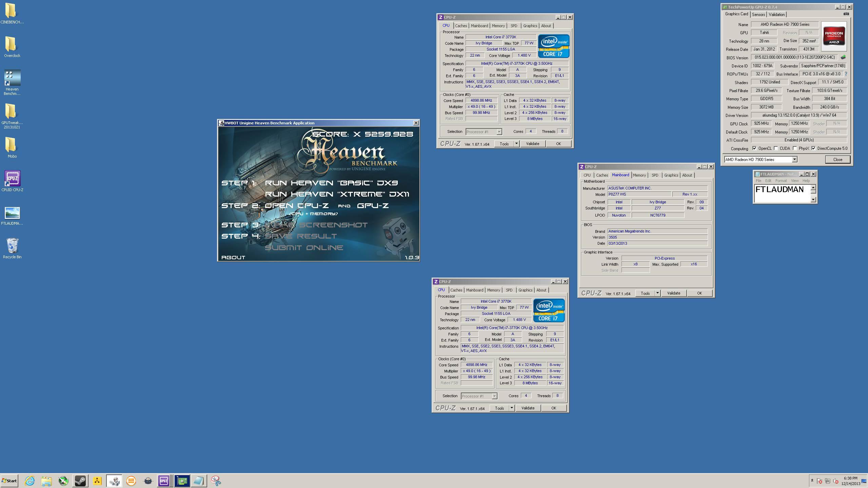Screen dimensions: 868x488
Task: Open Processor #1 selection in CPU-Z 1.488 V window
Action: pos(479,396)
